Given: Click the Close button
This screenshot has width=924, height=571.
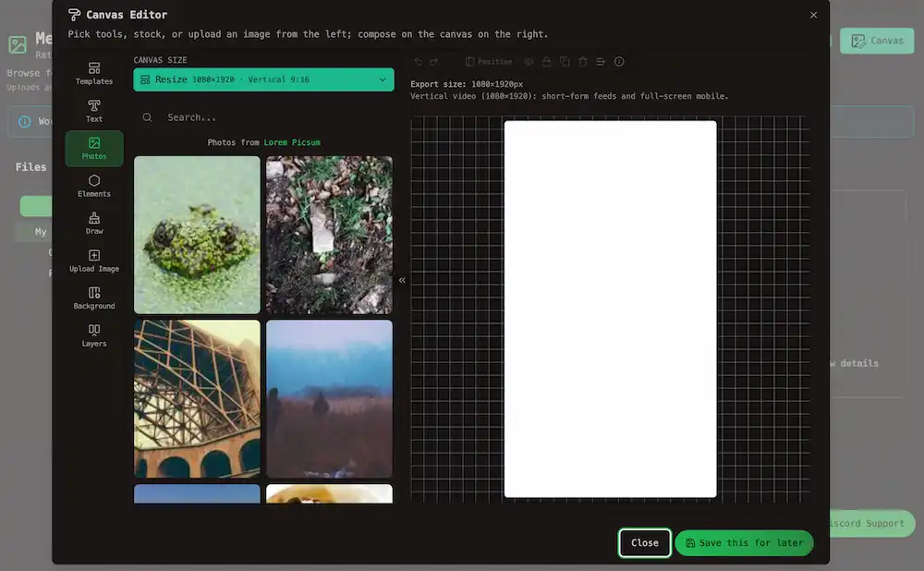Looking at the screenshot, I should (x=645, y=542).
